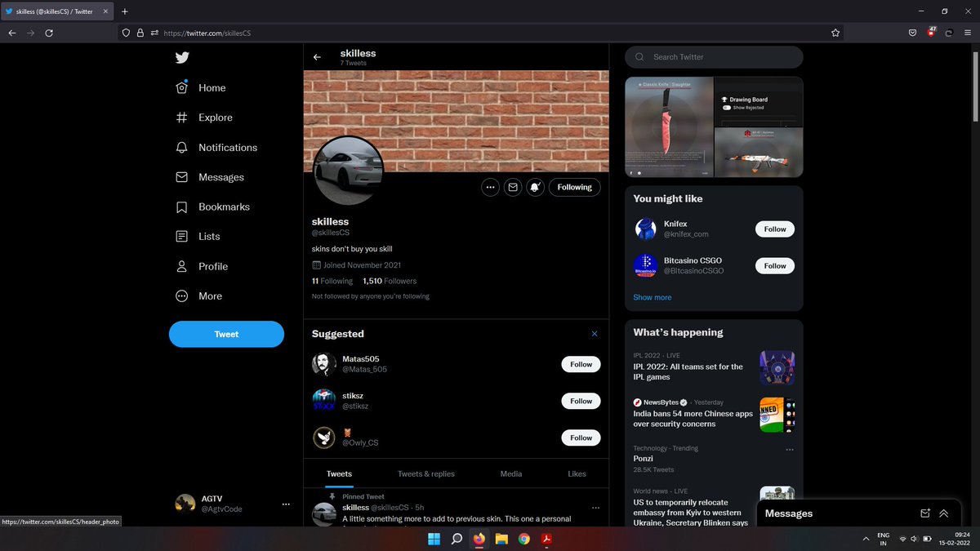Image resolution: width=980 pixels, height=551 pixels.
Task: Open options for pinned tweet
Action: click(596, 508)
